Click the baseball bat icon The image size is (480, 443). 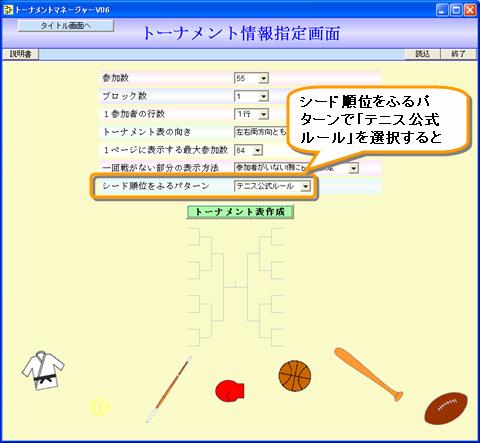click(x=369, y=374)
